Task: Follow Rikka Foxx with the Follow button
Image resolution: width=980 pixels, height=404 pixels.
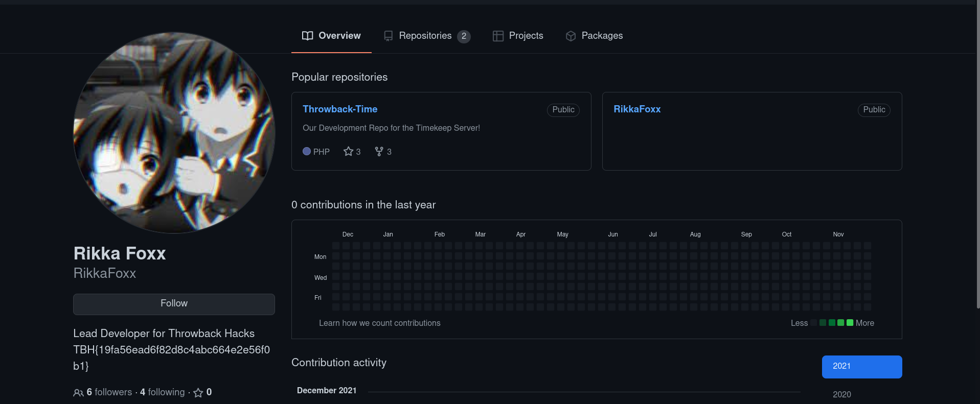Action: tap(174, 304)
